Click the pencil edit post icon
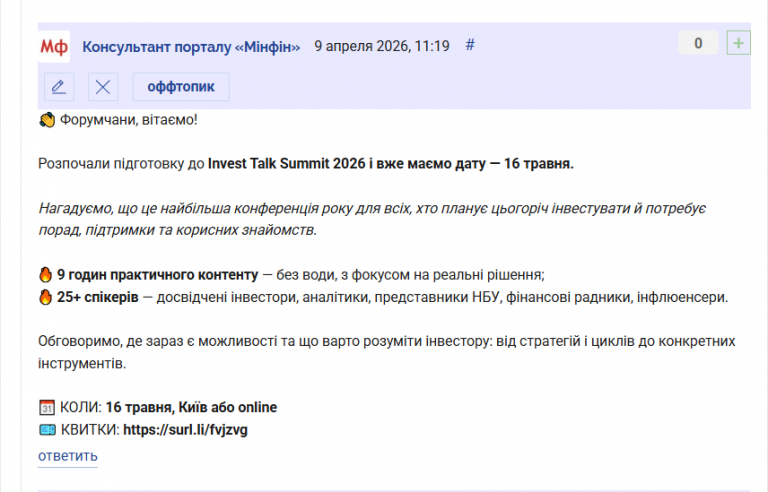 [59, 87]
